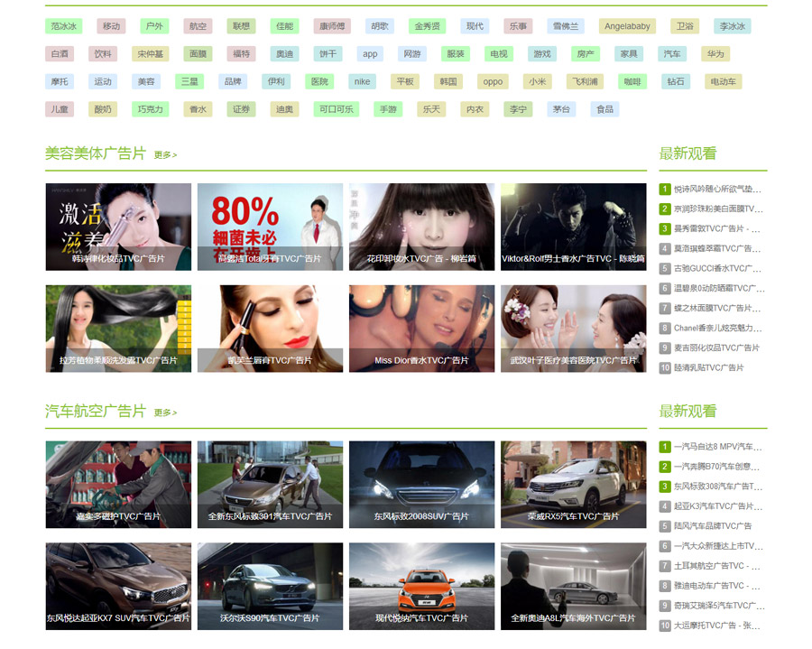Open ranked item 陆风汽车品牌TVC广告
Viewport: 812px width, 649px height.
(x=713, y=525)
